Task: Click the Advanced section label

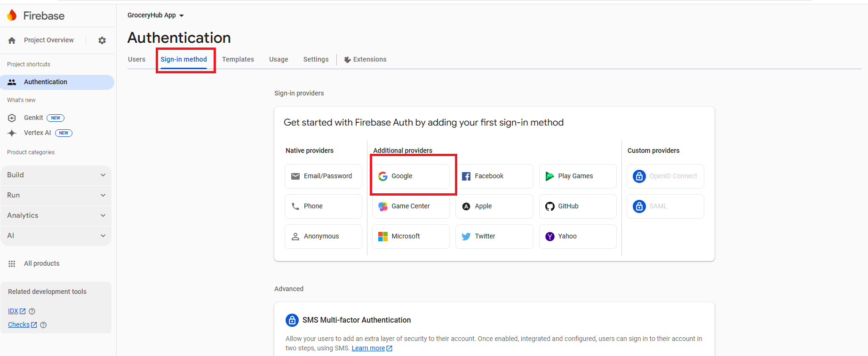Action: tap(289, 289)
